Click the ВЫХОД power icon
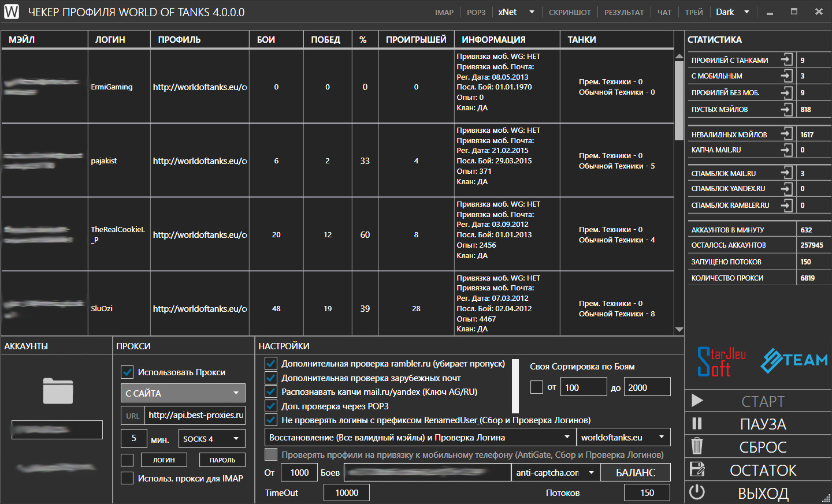Screen dimensions: 832x504 [697, 492]
